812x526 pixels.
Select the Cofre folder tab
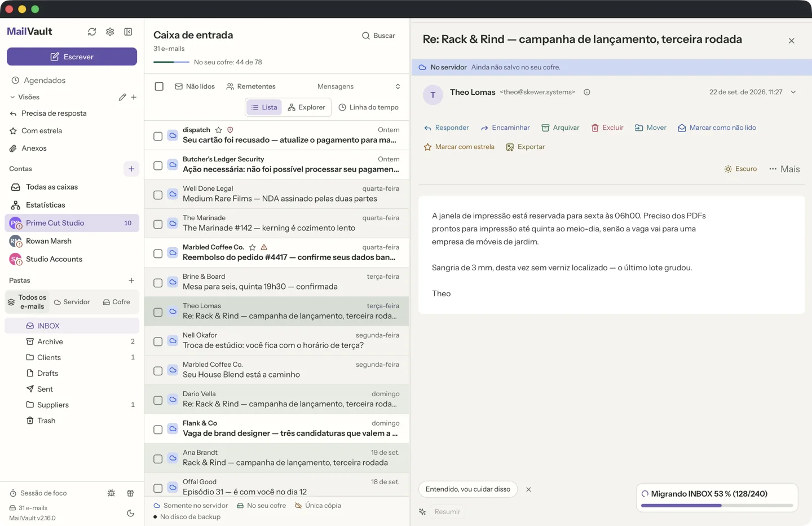[116, 302]
